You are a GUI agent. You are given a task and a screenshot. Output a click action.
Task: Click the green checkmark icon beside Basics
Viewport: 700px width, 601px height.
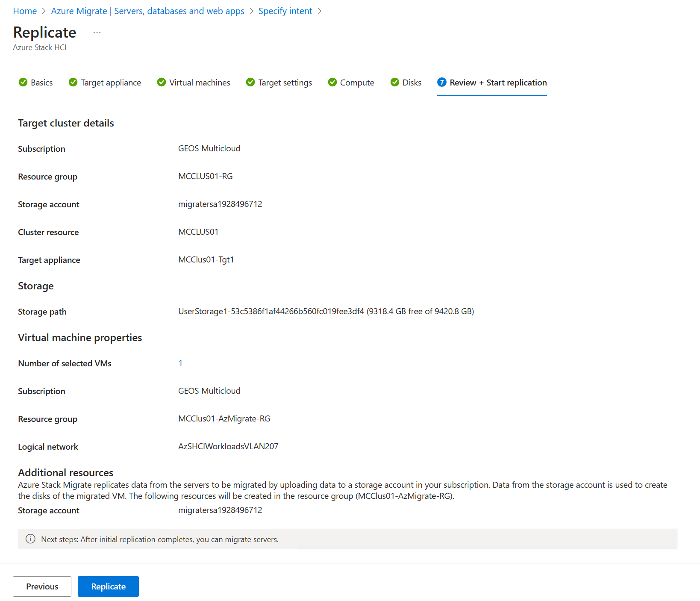pyautogui.click(x=23, y=82)
